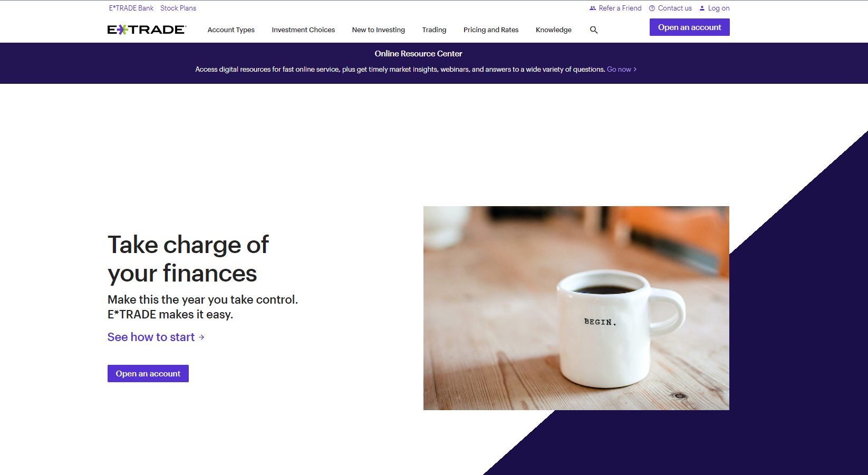Click the Contact us help icon
Image resolution: width=868 pixels, height=475 pixels.
click(x=652, y=8)
